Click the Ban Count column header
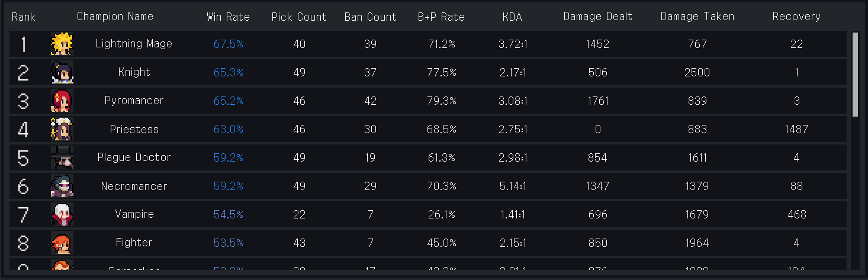 (370, 17)
